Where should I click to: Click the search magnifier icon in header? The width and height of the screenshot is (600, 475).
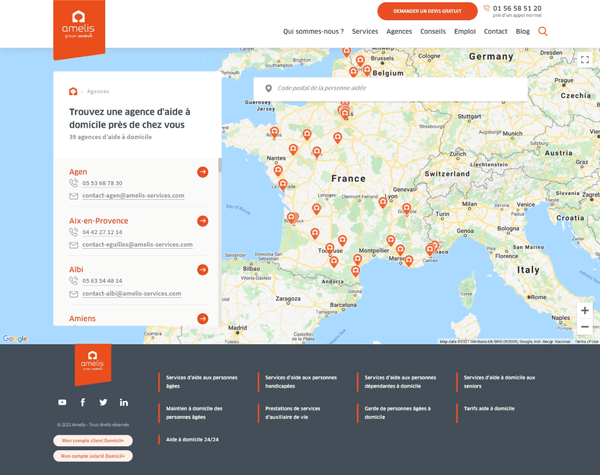(543, 31)
